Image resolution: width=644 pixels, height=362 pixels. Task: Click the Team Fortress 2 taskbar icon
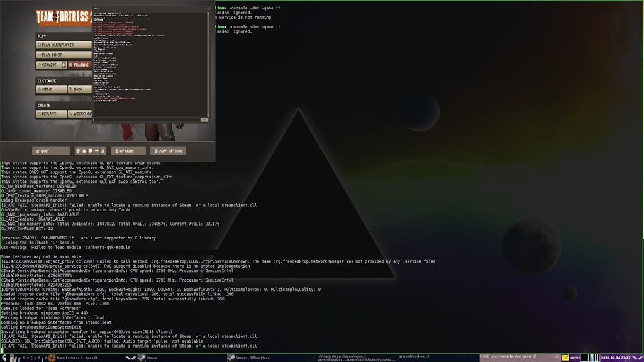(x=52, y=358)
